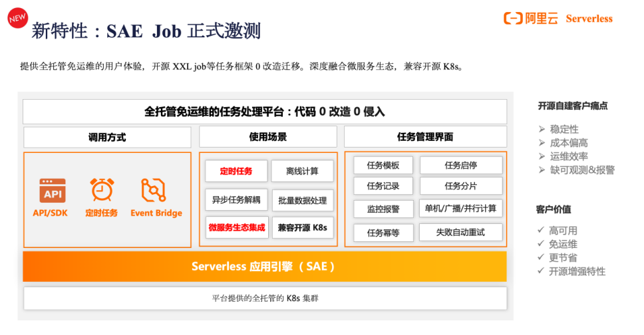Viewport: 644px width, 335px height.
Task: Click the 高可用 checkmark item
Action: tap(558, 231)
